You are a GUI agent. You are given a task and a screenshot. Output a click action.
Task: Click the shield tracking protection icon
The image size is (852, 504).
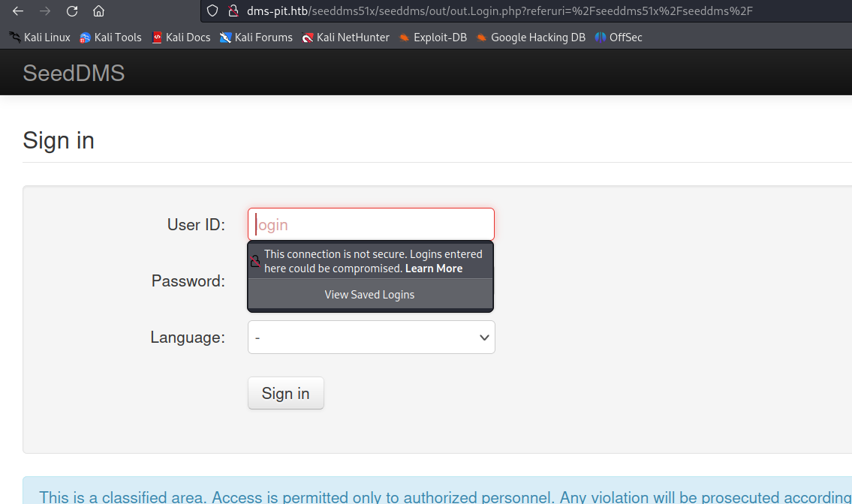coord(212,11)
